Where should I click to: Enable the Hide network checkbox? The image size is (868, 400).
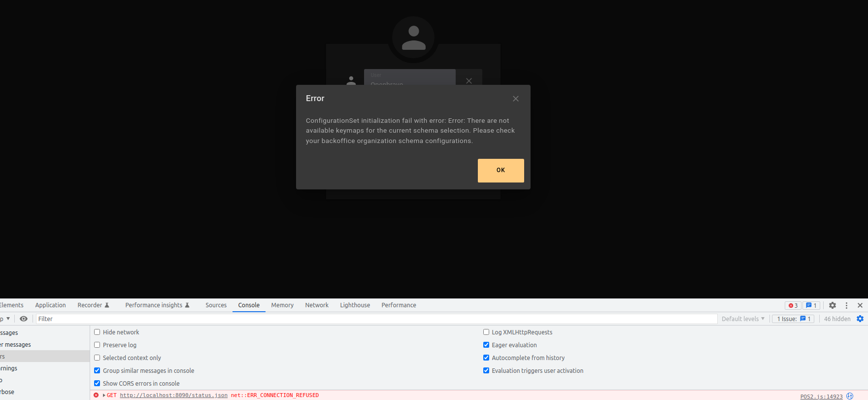click(x=97, y=332)
